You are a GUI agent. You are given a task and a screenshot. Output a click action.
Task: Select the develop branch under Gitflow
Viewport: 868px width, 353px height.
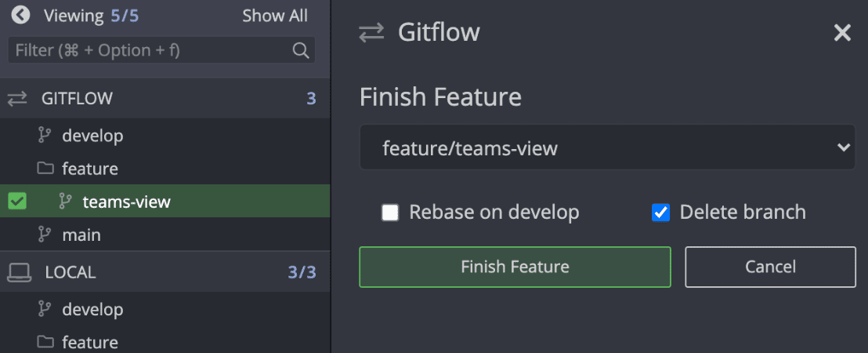click(92, 136)
